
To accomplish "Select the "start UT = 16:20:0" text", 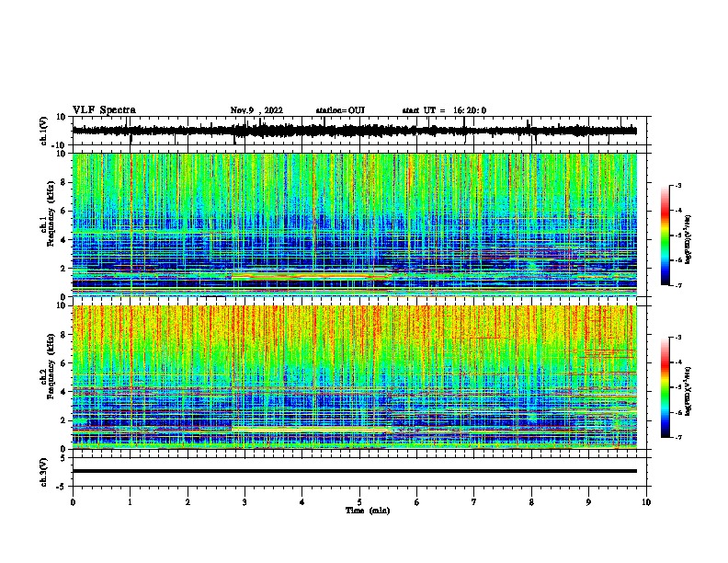I will [444, 110].
